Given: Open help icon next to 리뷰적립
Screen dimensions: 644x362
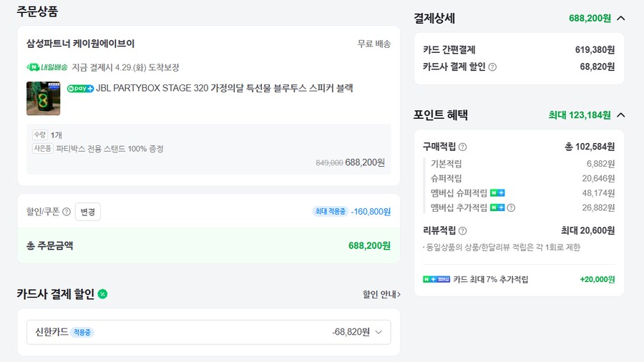Looking at the screenshot, I should point(462,230).
